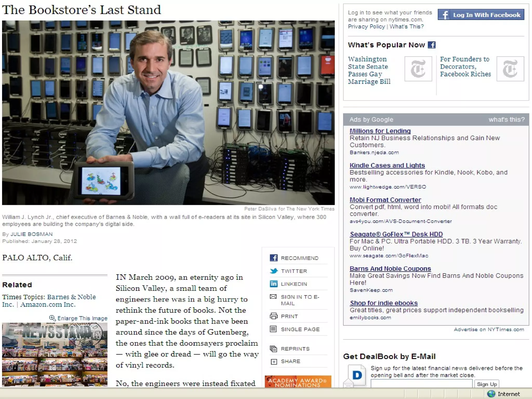Click the Enlarge This Image magnifier
The height and width of the screenshot is (399, 532).
(x=52, y=318)
